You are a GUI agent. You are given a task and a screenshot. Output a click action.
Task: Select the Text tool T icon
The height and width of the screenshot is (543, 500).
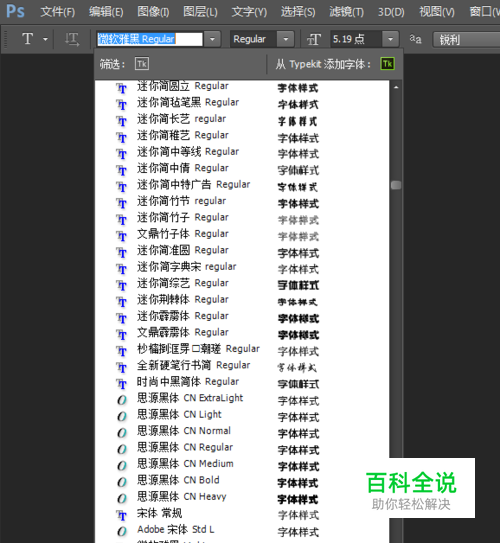[x=28, y=39]
